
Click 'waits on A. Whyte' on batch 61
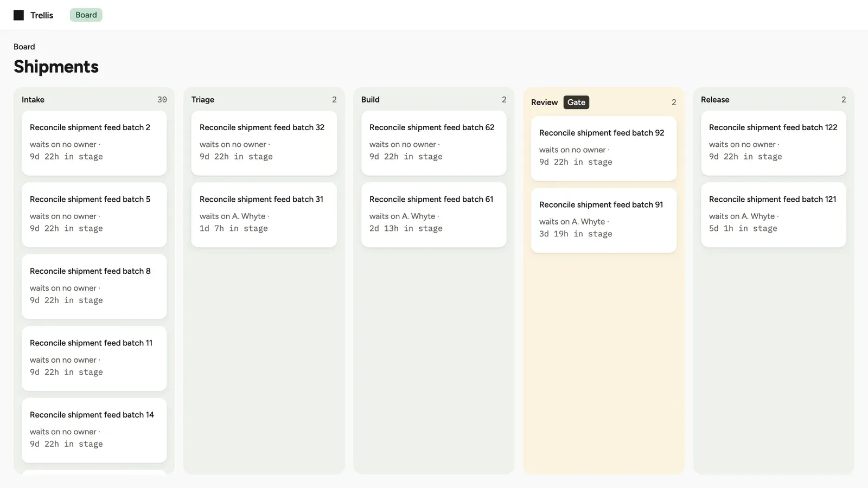[403, 216]
